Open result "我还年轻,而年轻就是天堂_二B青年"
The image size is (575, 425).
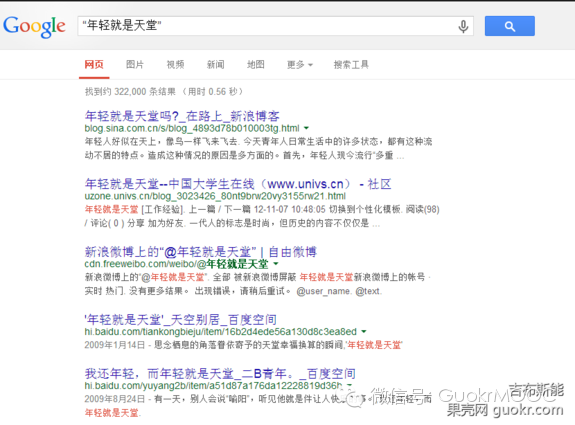coord(220,374)
